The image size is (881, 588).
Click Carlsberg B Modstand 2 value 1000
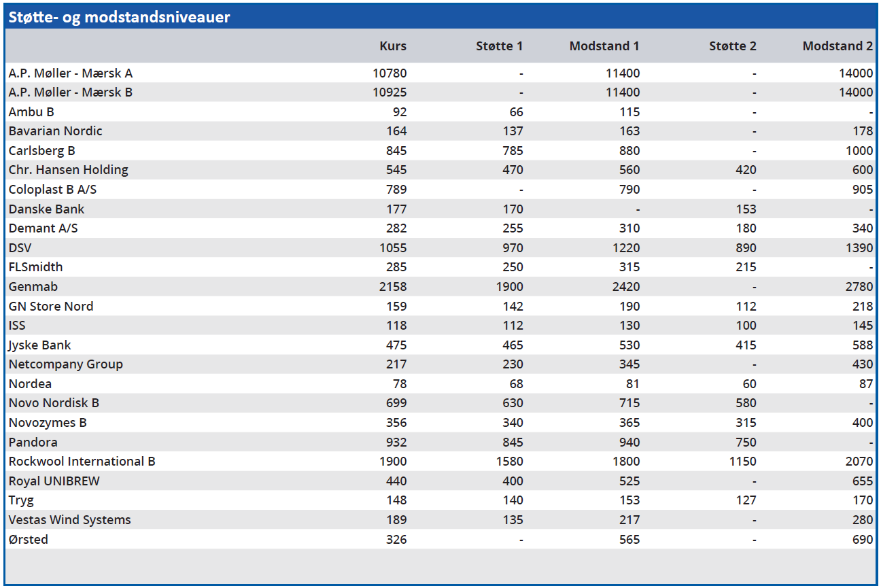pyautogui.click(x=860, y=150)
